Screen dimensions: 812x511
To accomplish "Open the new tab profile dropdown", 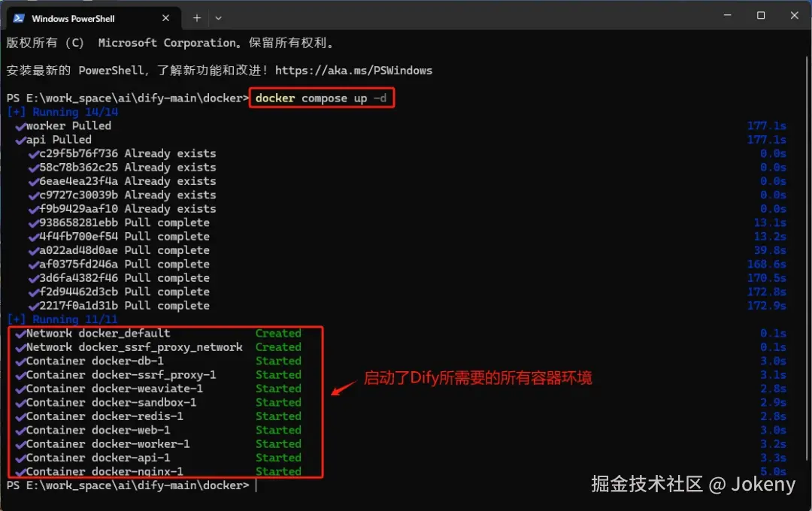I will pyautogui.click(x=219, y=18).
